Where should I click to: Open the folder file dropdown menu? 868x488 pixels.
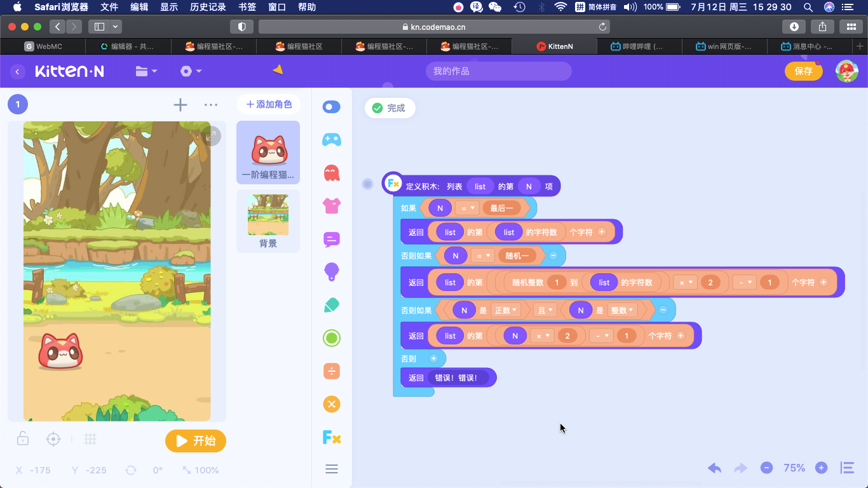pyautogui.click(x=146, y=71)
